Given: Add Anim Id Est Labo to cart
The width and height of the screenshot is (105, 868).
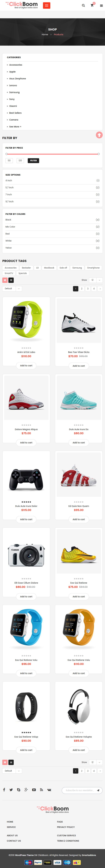Looking at the screenshot, I should pyautogui.click(x=26, y=366).
